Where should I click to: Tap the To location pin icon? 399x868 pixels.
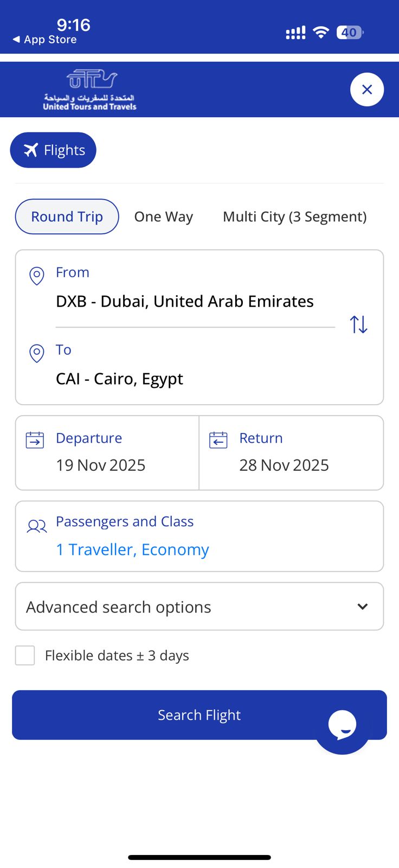36,353
